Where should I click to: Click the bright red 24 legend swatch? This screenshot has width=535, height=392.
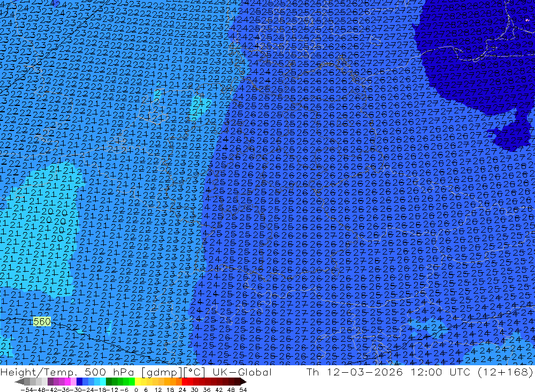pyautogui.click(x=185, y=382)
